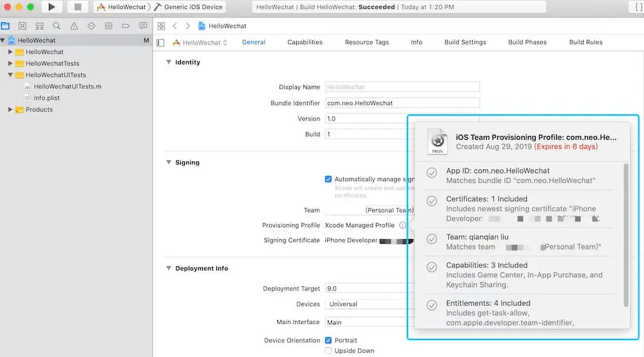Expand the HelloWechatTests folder
The width and height of the screenshot is (644, 357).
[x=10, y=63]
